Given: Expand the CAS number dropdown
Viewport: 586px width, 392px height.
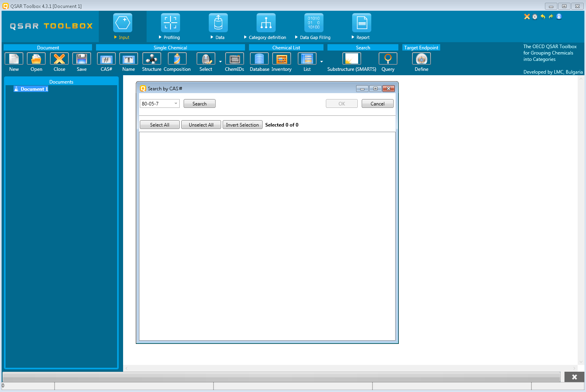Looking at the screenshot, I should point(176,103).
